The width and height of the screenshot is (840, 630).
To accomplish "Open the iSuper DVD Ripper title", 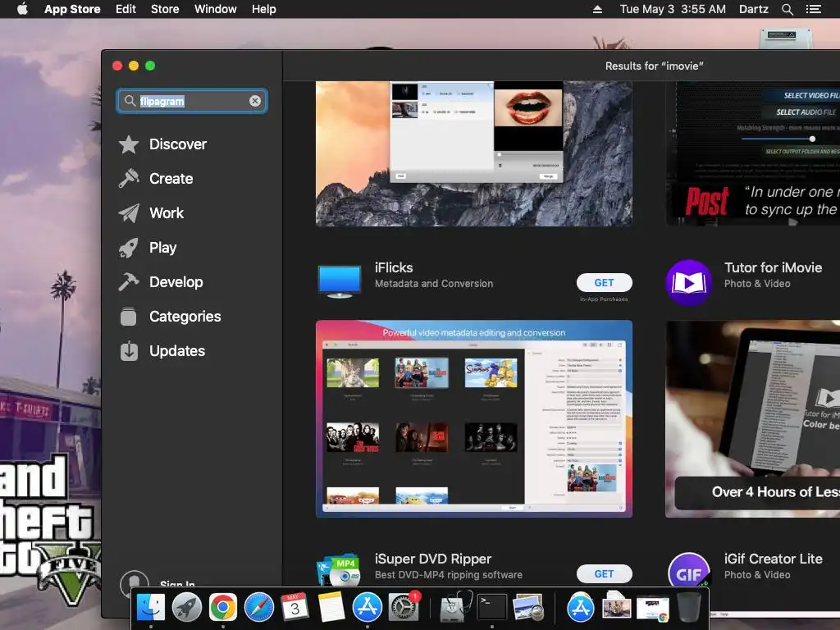I will point(433,559).
